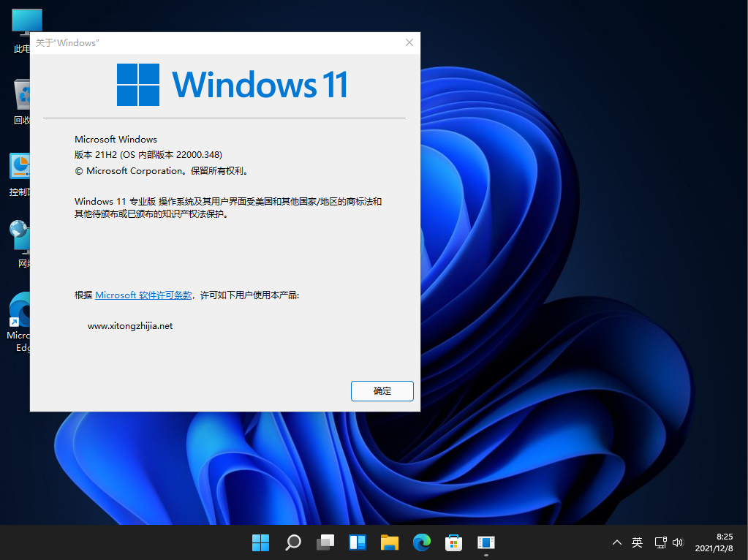Image resolution: width=748 pixels, height=560 pixels.
Task: Open Search from the taskbar
Action: pos(292,542)
